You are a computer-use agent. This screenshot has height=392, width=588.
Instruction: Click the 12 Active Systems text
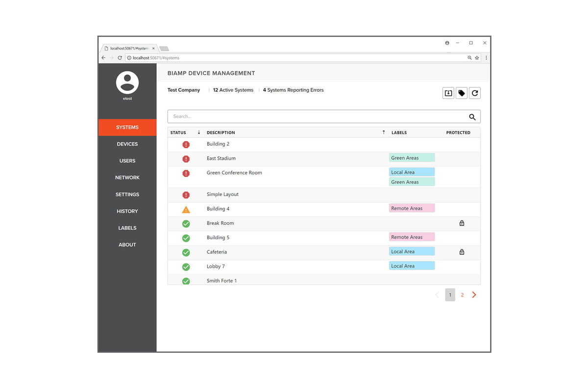(x=233, y=90)
